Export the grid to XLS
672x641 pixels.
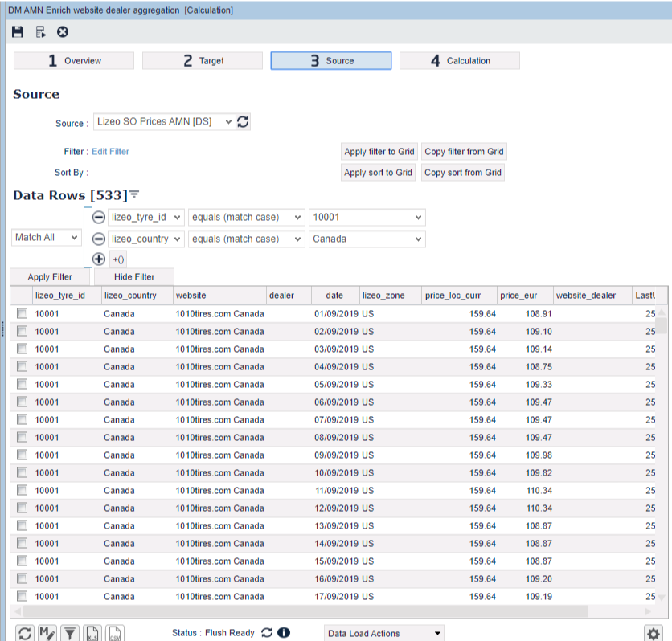[x=93, y=633]
